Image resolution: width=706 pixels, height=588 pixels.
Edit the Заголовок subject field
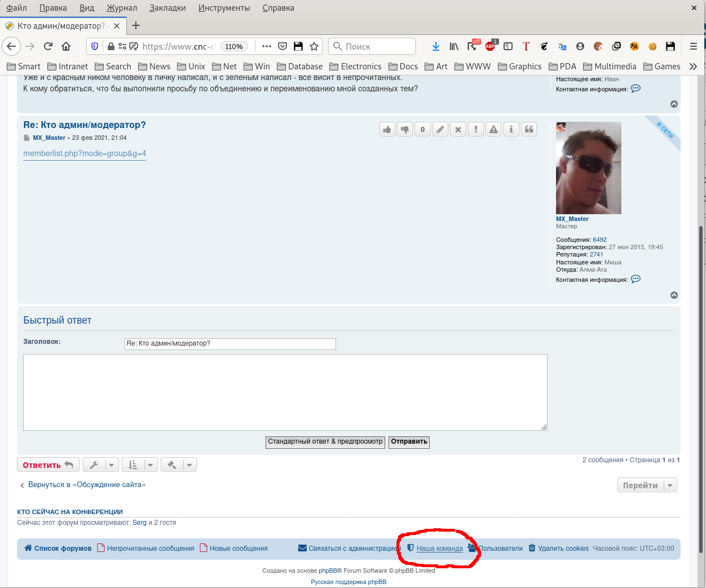[230, 344]
